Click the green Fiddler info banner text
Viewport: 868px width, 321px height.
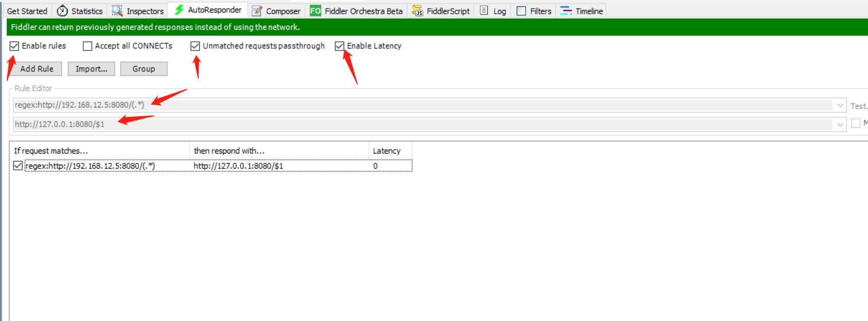click(155, 27)
